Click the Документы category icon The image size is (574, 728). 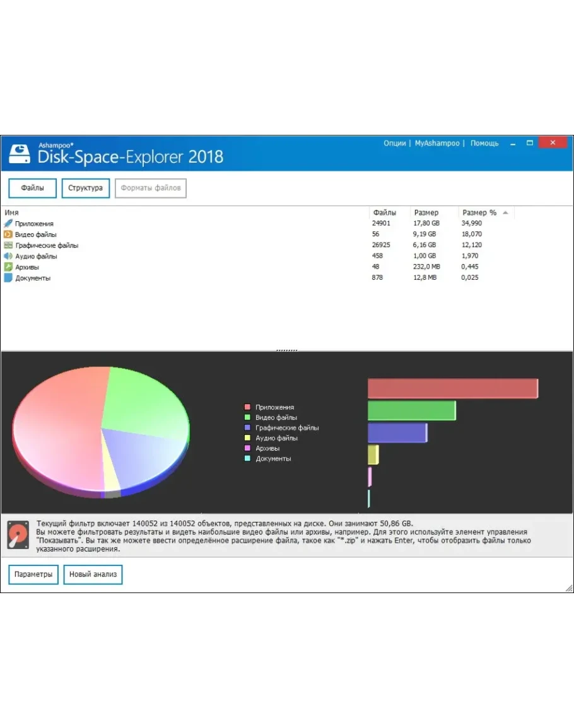(8, 278)
